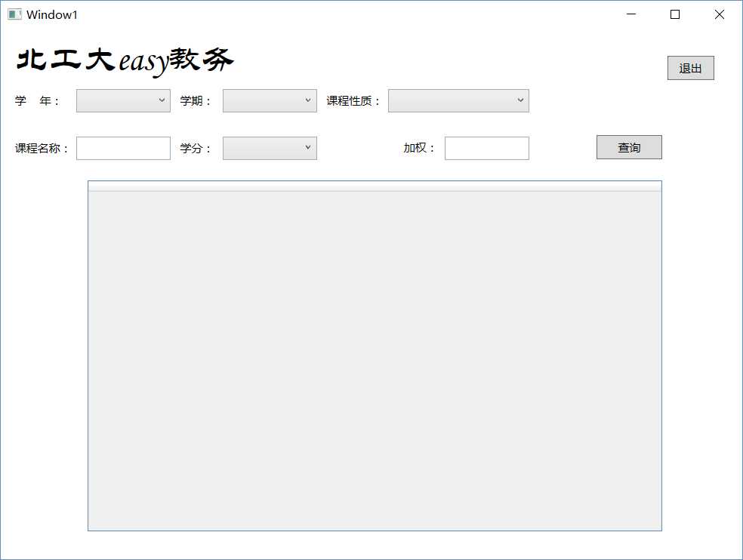Minimize the Window1 window

point(630,14)
